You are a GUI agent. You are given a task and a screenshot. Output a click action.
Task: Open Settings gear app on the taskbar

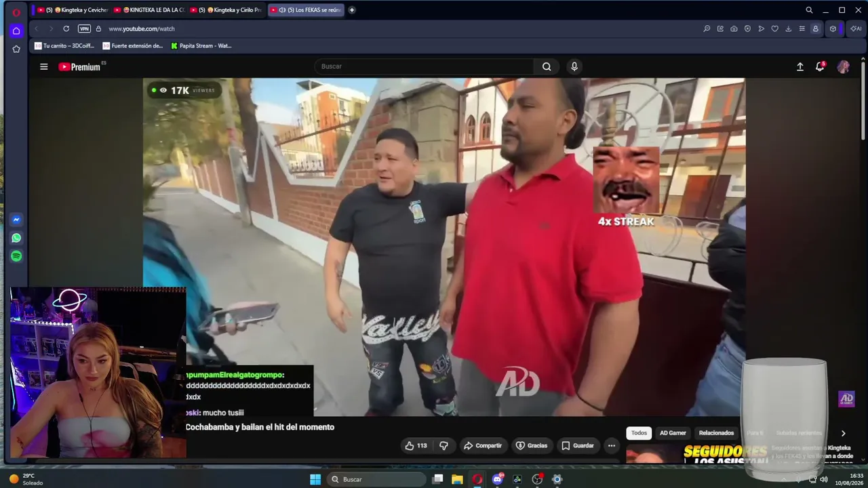tap(557, 479)
